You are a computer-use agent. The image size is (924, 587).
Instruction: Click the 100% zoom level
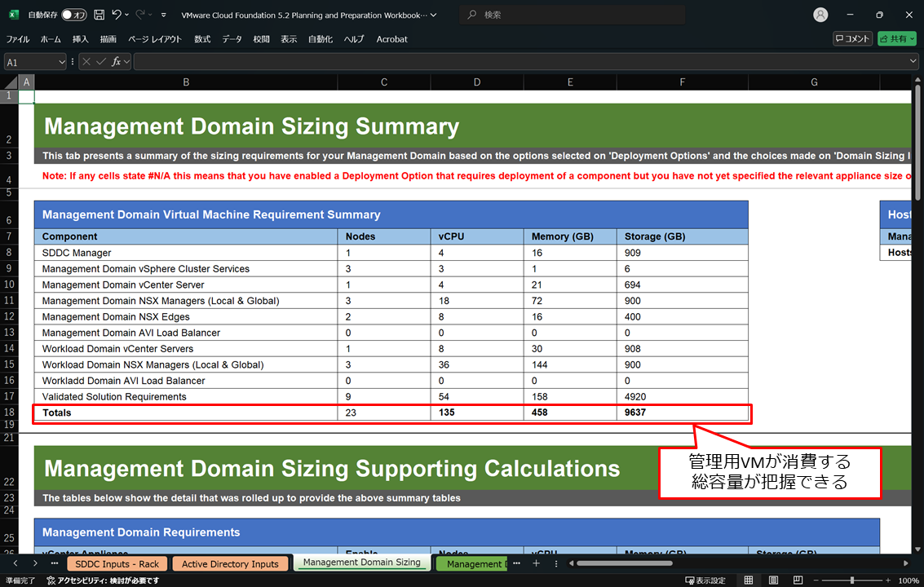click(908, 580)
